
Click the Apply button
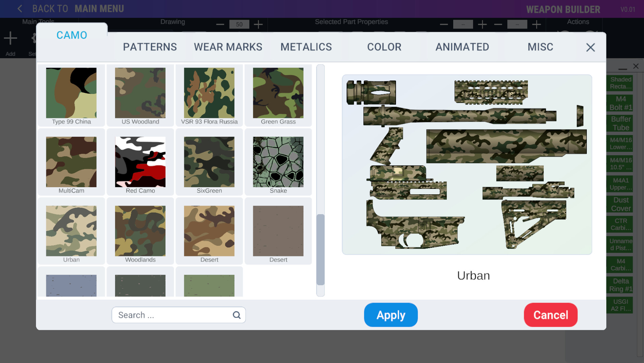click(391, 315)
